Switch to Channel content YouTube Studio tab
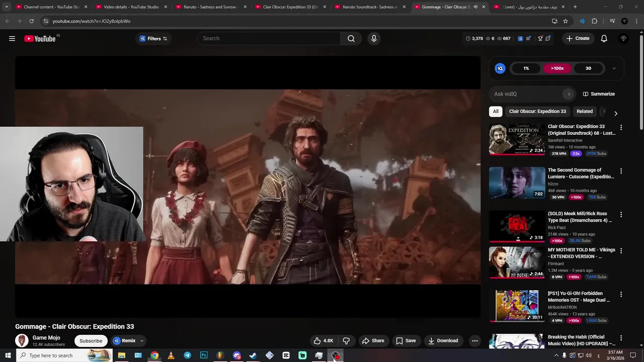Screen dimensions: 644x362 point(52,7)
